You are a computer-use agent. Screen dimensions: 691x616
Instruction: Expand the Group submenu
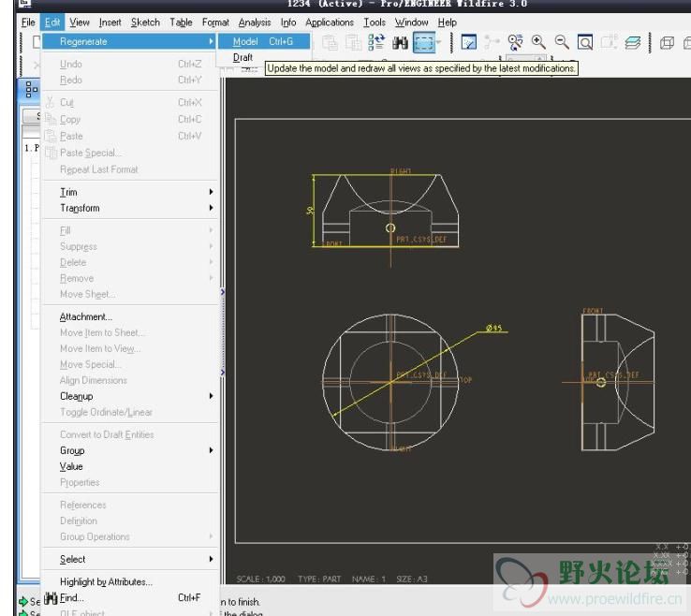(x=130, y=450)
